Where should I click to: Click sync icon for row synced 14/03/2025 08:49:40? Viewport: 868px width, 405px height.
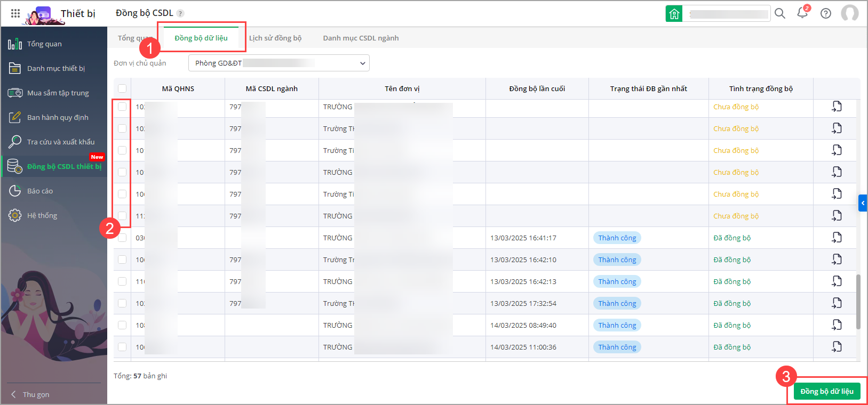[x=837, y=325]
